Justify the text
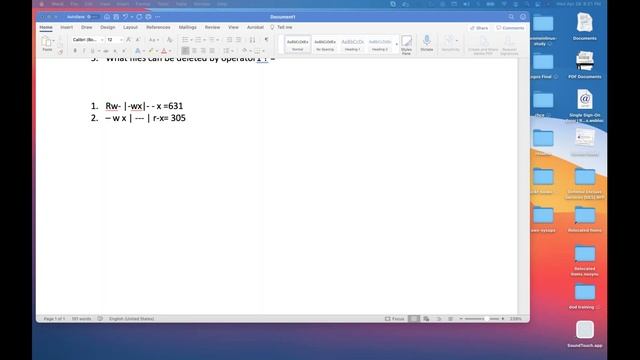This screenshot has height=360, width=640. pos(212,51)
